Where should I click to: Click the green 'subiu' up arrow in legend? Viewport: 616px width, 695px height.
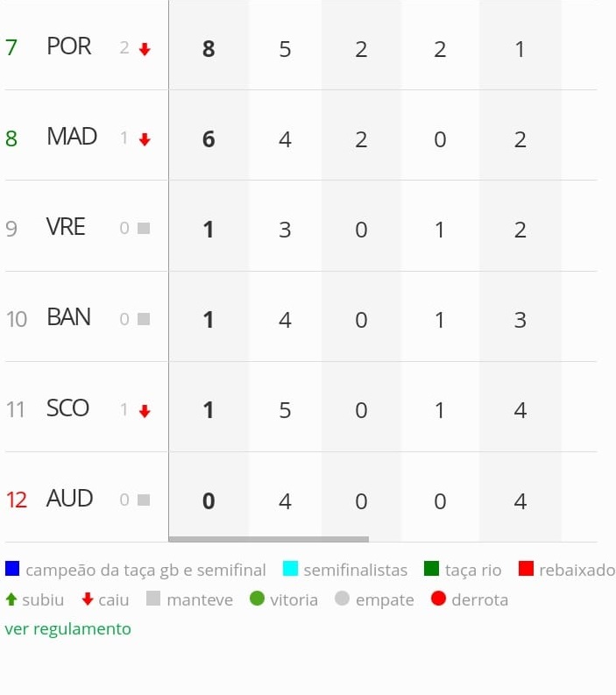click(11, 599)
